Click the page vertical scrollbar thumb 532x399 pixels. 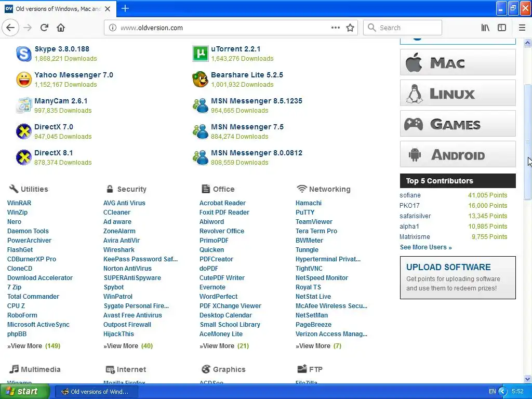(x=527, y=142)
